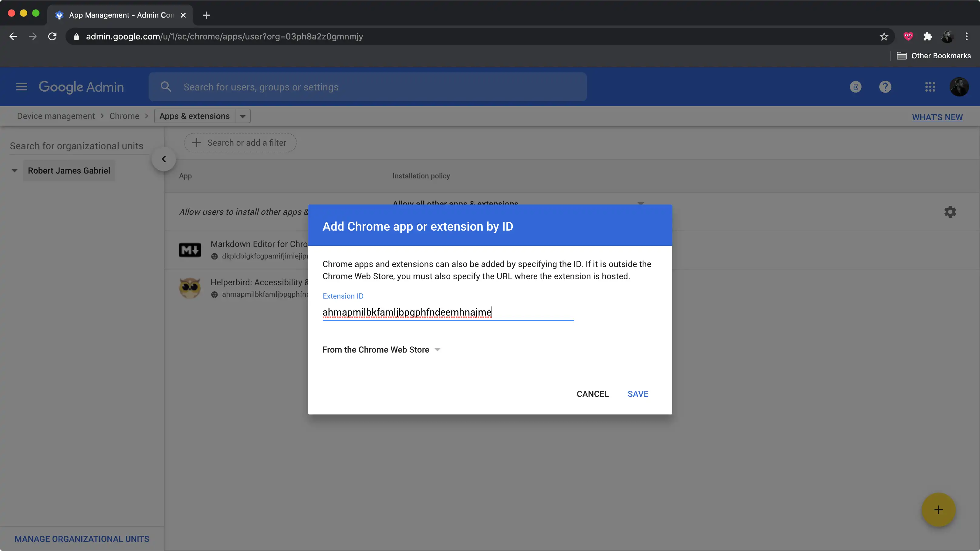The width and height of the screenshot is (980, 551).
Task: Click Search or add a filter
Action: (240, 143)
